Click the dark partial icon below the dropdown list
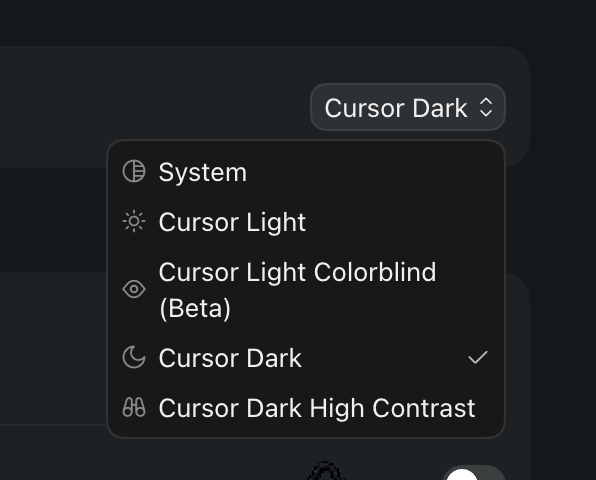The image size is (596, 480). (x=327, y=470)
